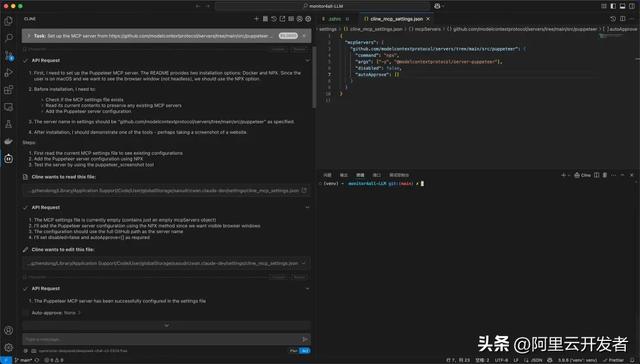The image size is (640, 364).
Task: Go forward with the title bar arrow
Action: [x=208, y=6]
